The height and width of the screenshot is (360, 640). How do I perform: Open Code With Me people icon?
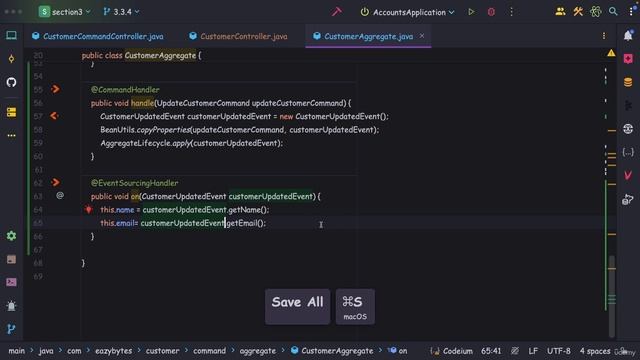[x=560, y=12]
